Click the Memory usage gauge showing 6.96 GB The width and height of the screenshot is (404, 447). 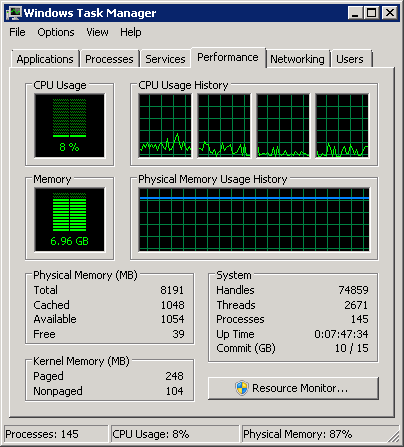coord(69,219)
